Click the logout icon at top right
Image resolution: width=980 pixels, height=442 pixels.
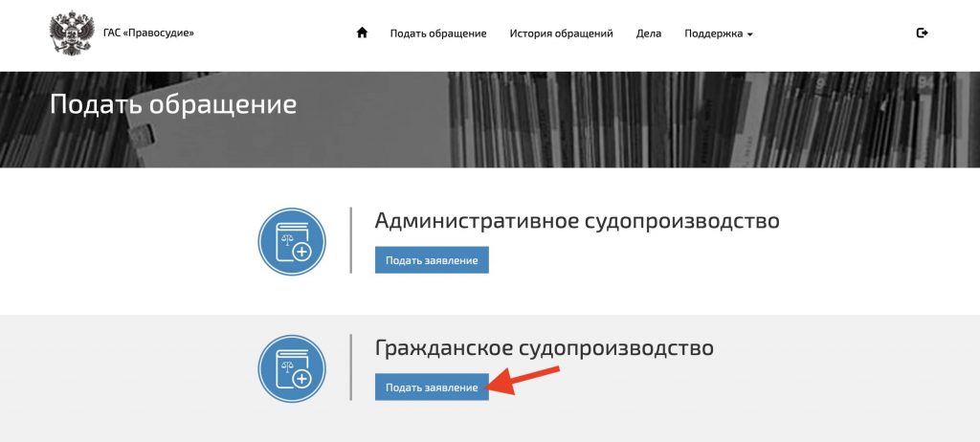click(x=922, y=33)
